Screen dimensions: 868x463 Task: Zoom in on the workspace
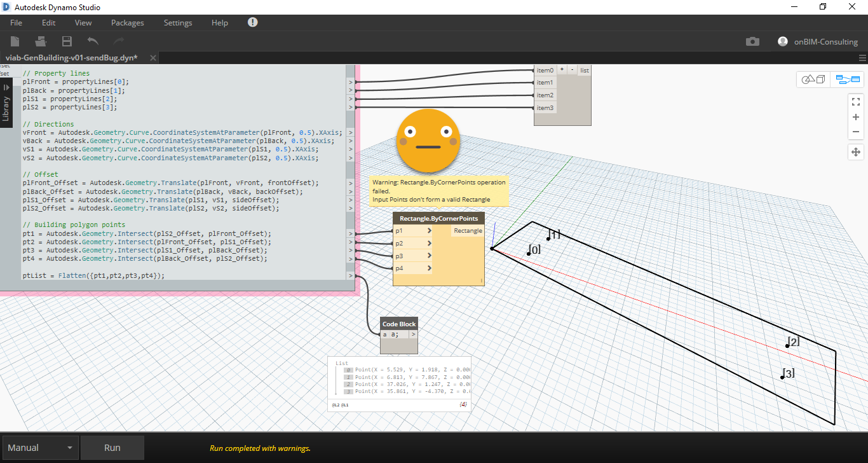[856, 117]
